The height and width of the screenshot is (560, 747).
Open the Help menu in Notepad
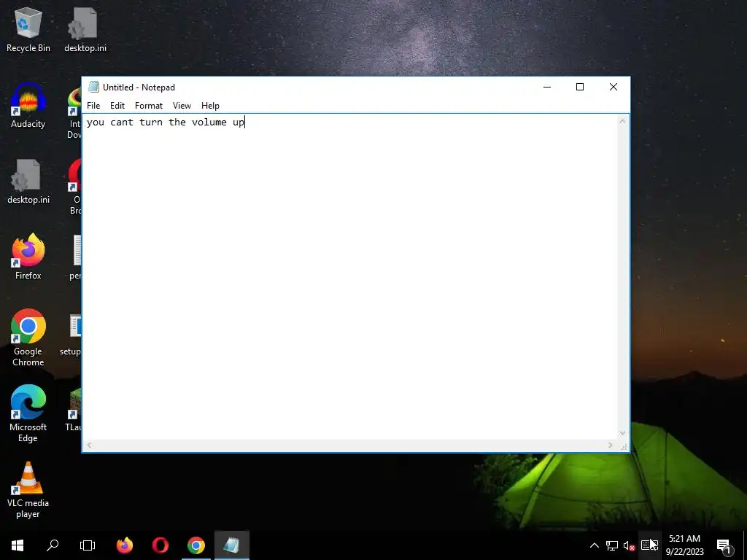[x=210, y=106]
